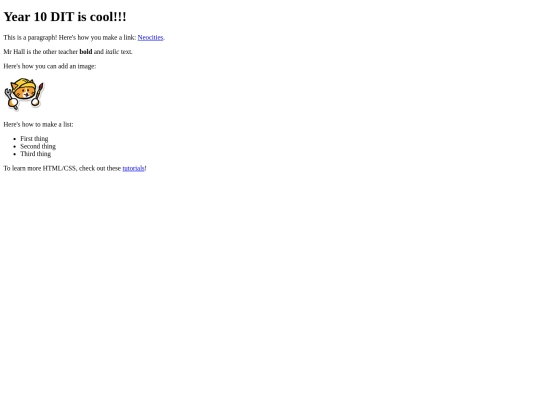Screen dimensions: 540x405
Task: Click the 'Third thing' list item
Action: (35, 154)
